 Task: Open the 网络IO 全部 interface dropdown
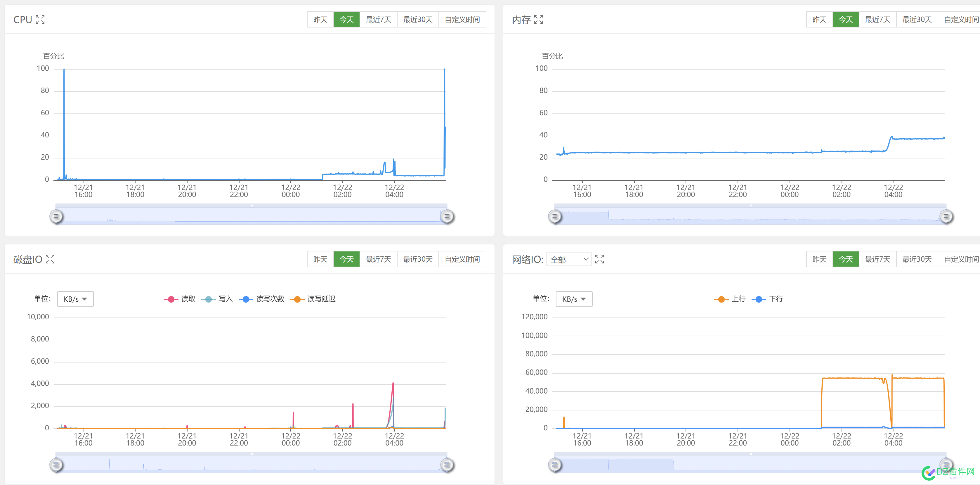[x=569, y=259]
